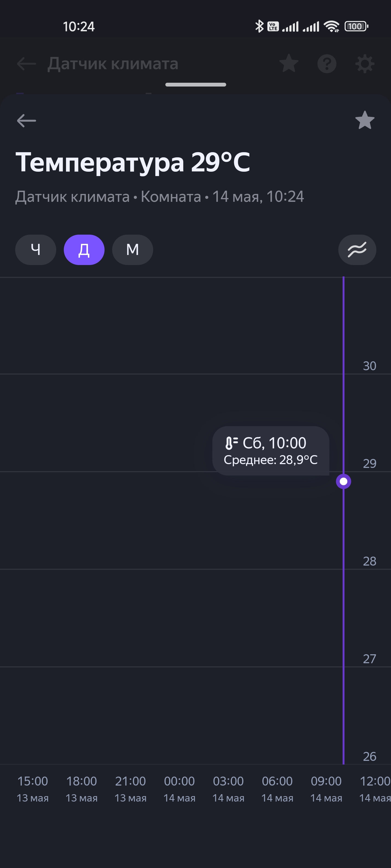Tap the tooltip showing Среднее: 28,9°C
This screenshot has height=868, width=391.
point(270,451)
